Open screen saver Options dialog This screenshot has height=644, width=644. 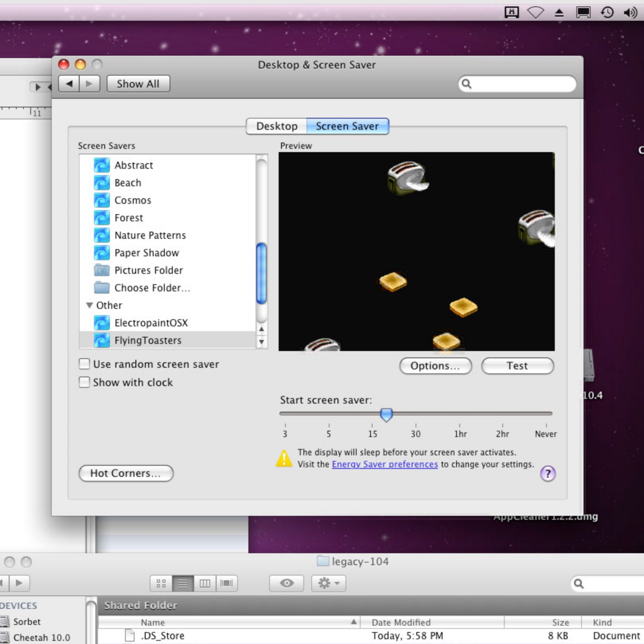(435, 366)
